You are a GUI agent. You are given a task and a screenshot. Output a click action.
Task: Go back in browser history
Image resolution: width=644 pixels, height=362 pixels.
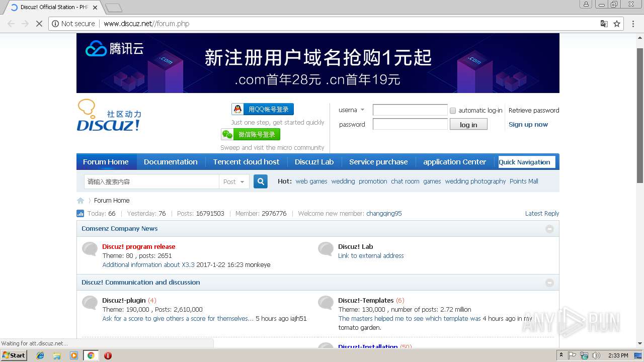[x=11, y=24]
